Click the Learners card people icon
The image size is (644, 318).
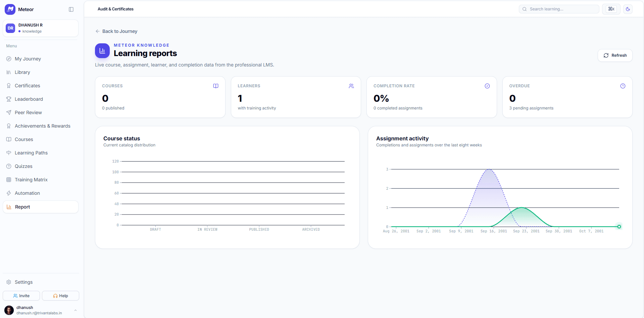coord(351,86)
